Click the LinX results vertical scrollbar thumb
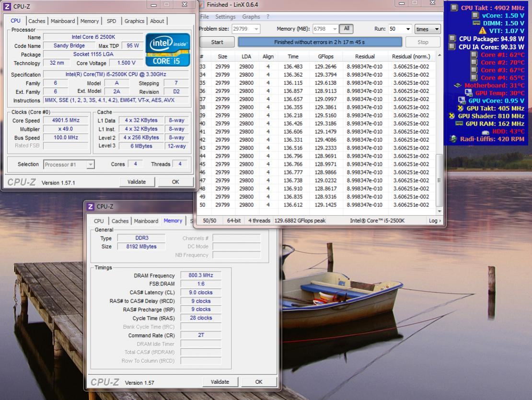The width and height of the screenshot is (532, 400). pos(439,180)
